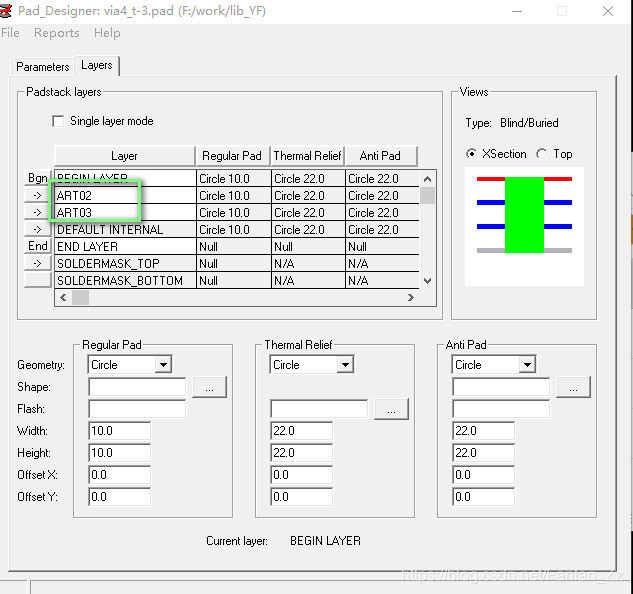Viewport: 633px width, 594px height.
Task: Click the arrow button beside SOLDERMASK_TOP row
Action: click(38, 263)
